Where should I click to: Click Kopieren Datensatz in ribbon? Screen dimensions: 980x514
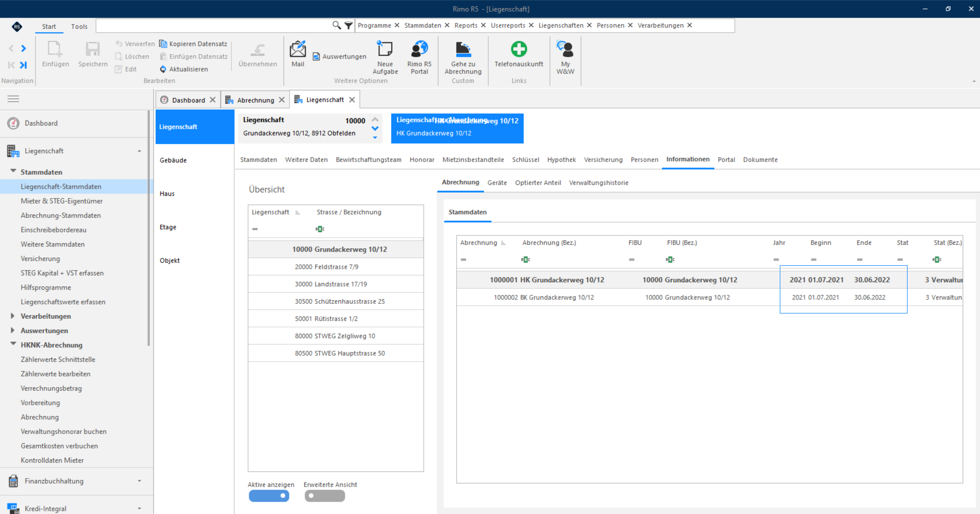193,44
